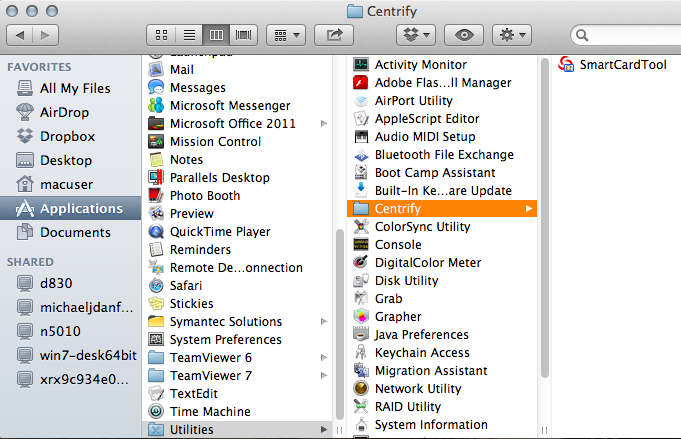Select QuickTime Player application
The height and width of the screenshot is (439, 681).
point(219,231)
